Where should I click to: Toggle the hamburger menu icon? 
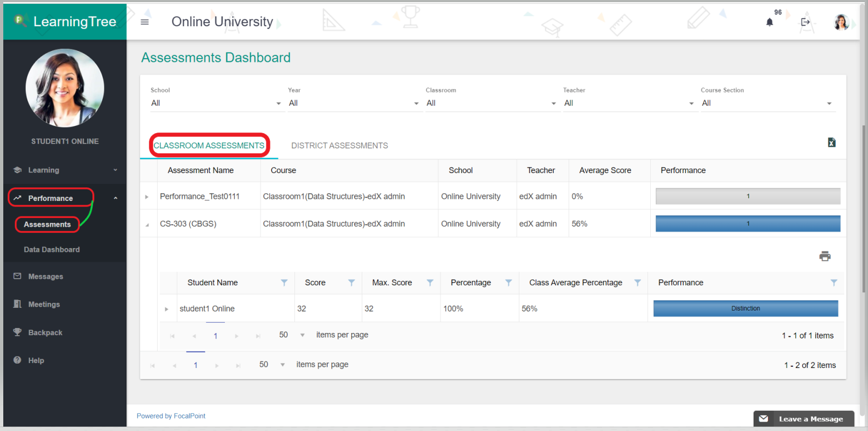[x=144, y=22]
